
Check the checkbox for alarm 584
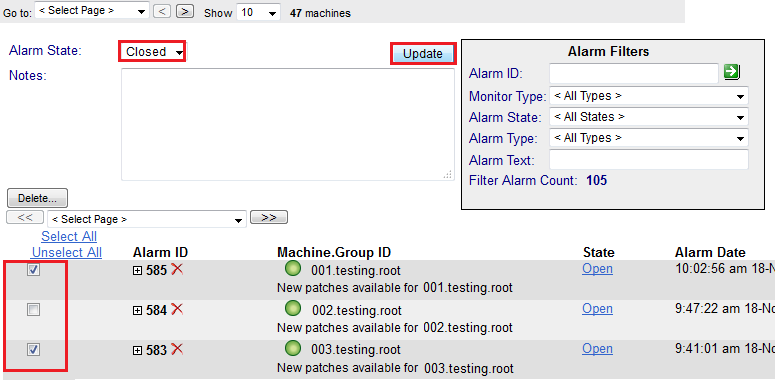[33, 310]
